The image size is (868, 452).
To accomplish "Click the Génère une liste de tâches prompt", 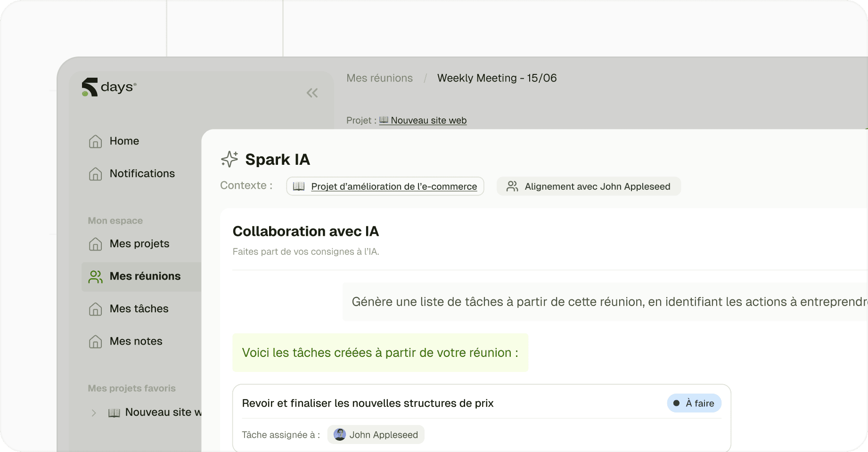I will tap(605, 302).
